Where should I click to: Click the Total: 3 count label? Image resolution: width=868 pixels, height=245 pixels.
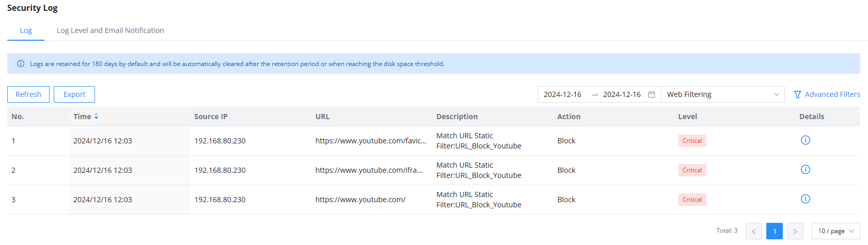click(727, 231)
